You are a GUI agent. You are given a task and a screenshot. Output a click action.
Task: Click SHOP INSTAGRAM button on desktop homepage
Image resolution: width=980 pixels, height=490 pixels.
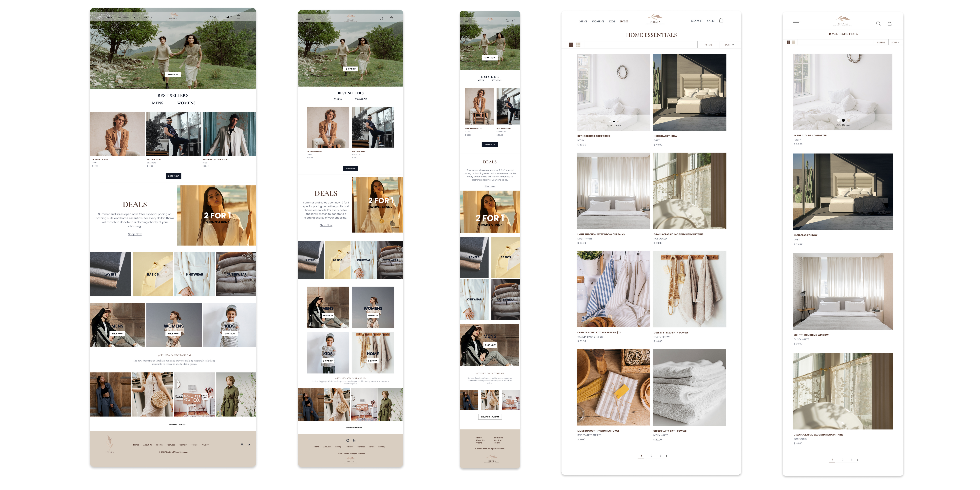177,424
